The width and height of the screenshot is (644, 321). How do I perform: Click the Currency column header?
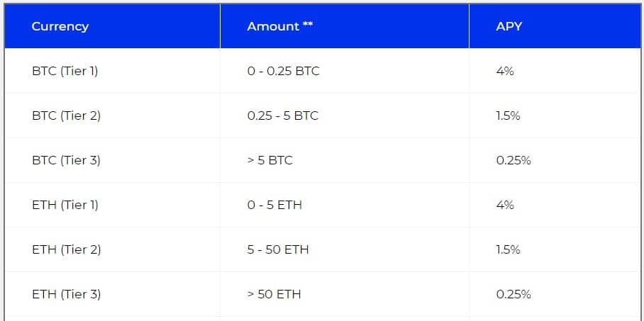point(60,26)
